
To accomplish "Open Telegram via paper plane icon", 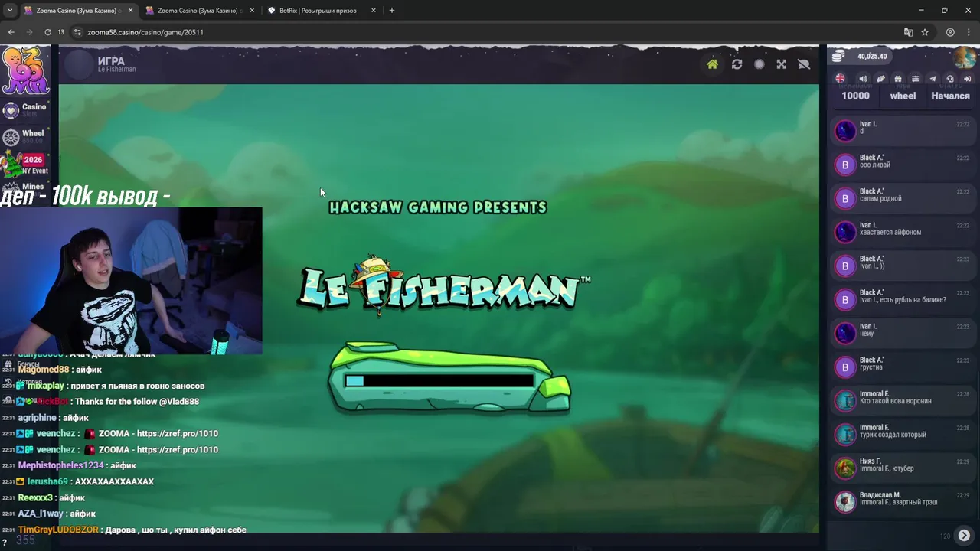I will 933,79.
